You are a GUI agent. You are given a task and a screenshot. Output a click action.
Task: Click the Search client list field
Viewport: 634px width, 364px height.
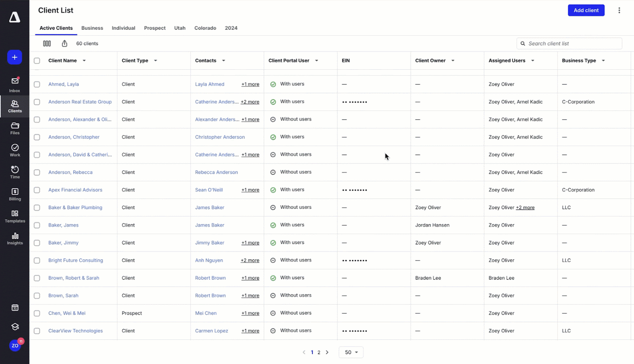tap(571, 44)
